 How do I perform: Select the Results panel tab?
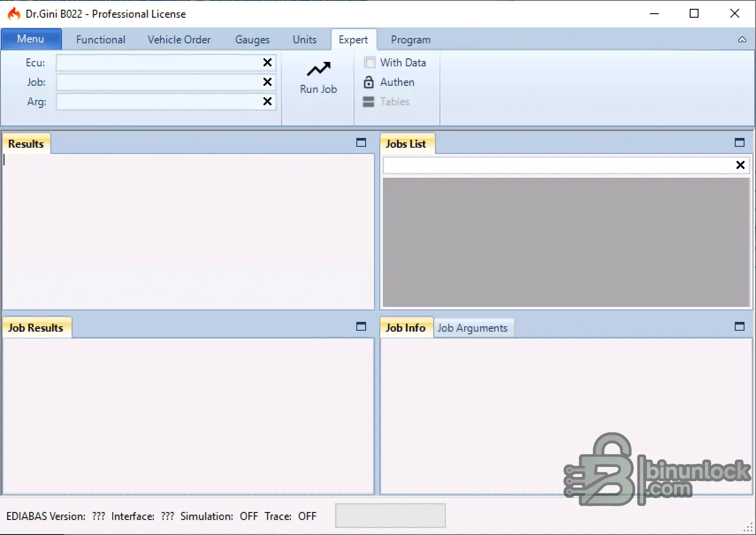coord(26,144)
